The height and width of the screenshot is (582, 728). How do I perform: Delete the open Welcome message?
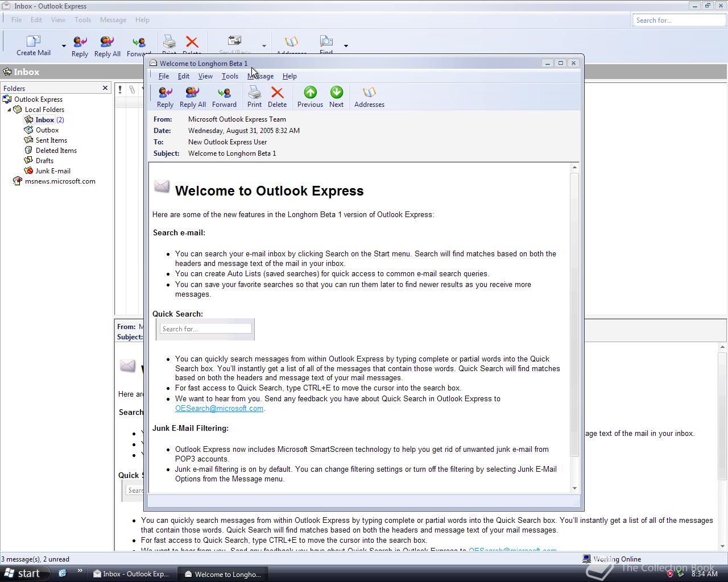click(x=277, y=97)
